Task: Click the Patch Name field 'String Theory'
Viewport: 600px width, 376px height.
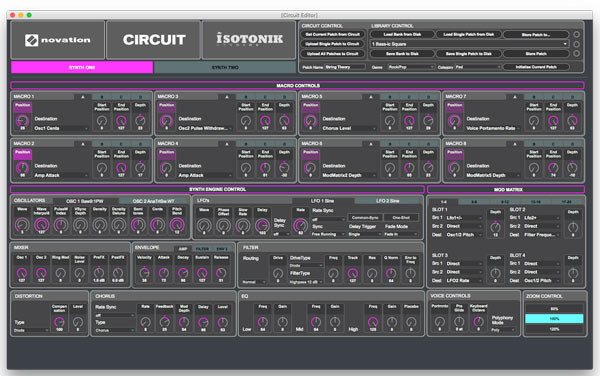Action: click(345, 67)
